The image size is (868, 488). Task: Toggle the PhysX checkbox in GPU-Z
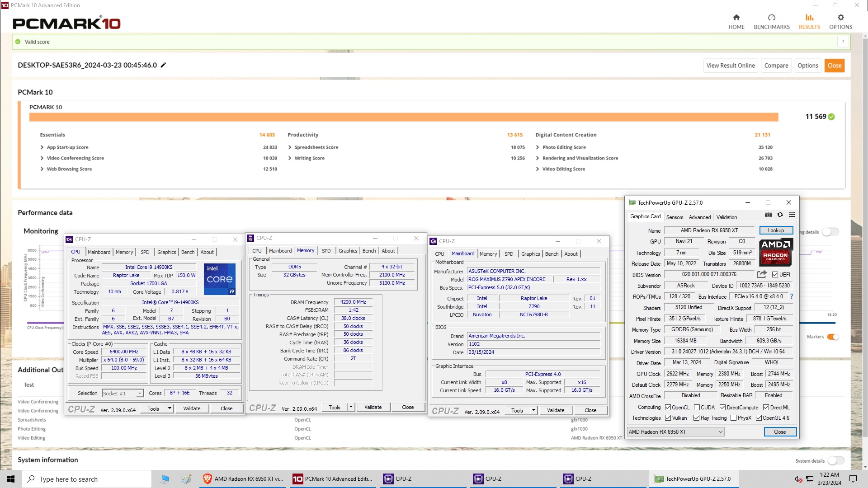733,418
